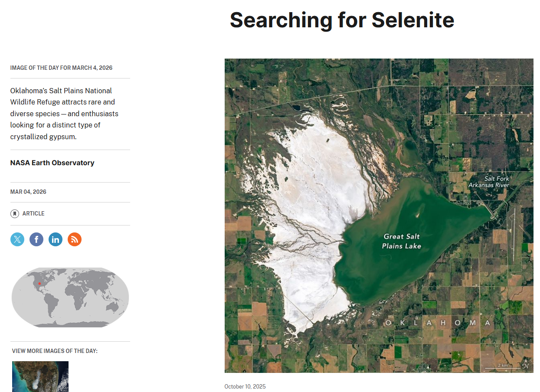Share the article on Facebook
The width and height of the screenshot is (540, 392).
(36, 239)
